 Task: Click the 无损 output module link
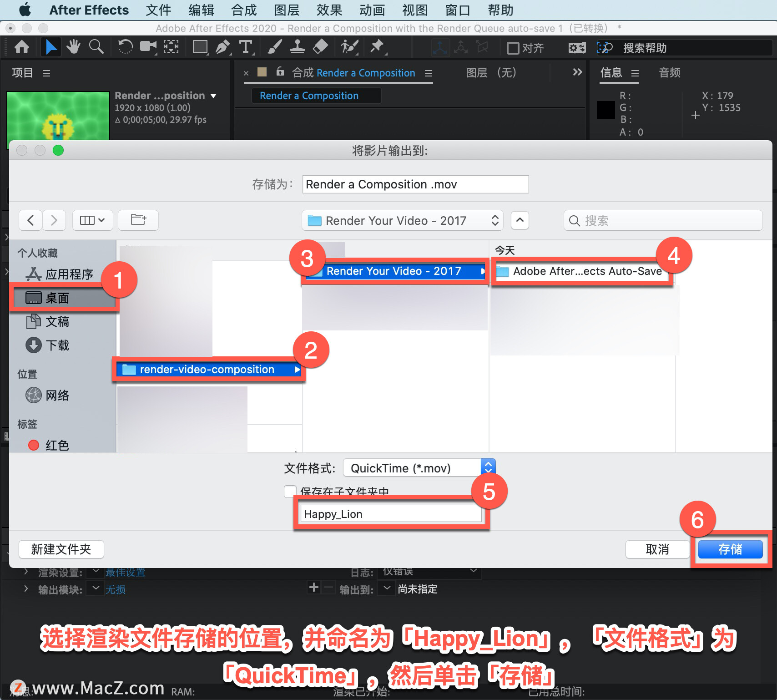116,589
